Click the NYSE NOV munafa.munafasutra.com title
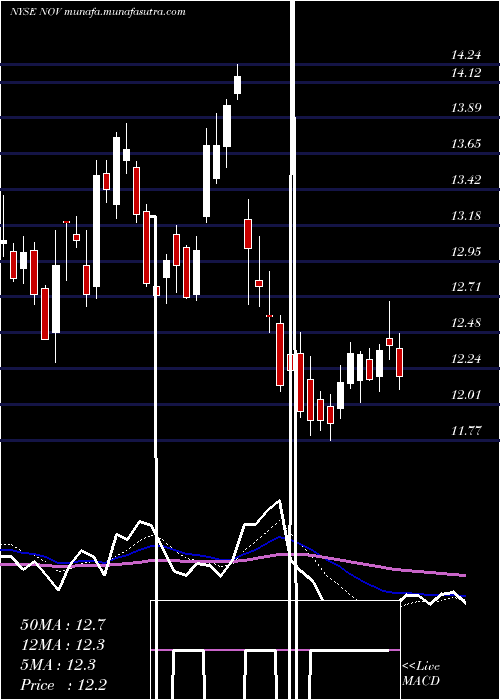Viewport: 500px width, 700px height. point(98,12)
